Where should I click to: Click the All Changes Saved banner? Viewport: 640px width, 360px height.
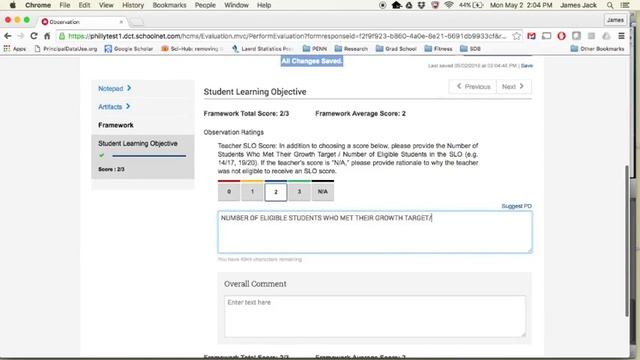[x=312, y=61]
